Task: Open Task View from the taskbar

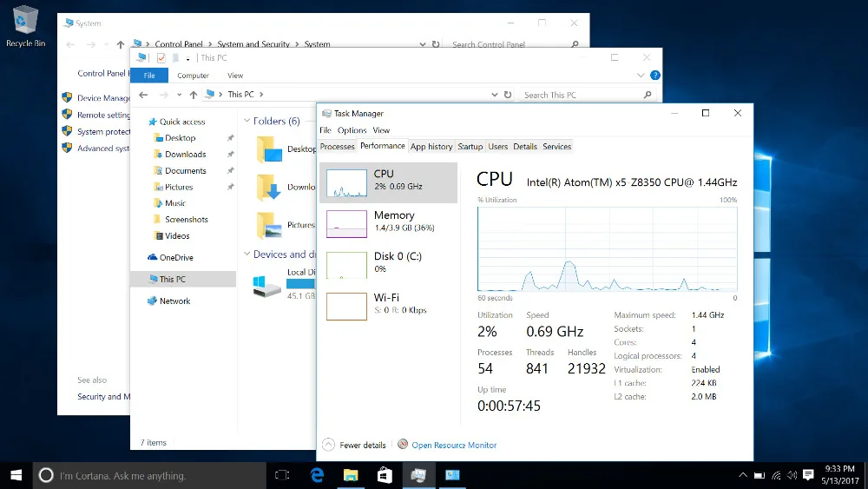Action: coord(282,475)
